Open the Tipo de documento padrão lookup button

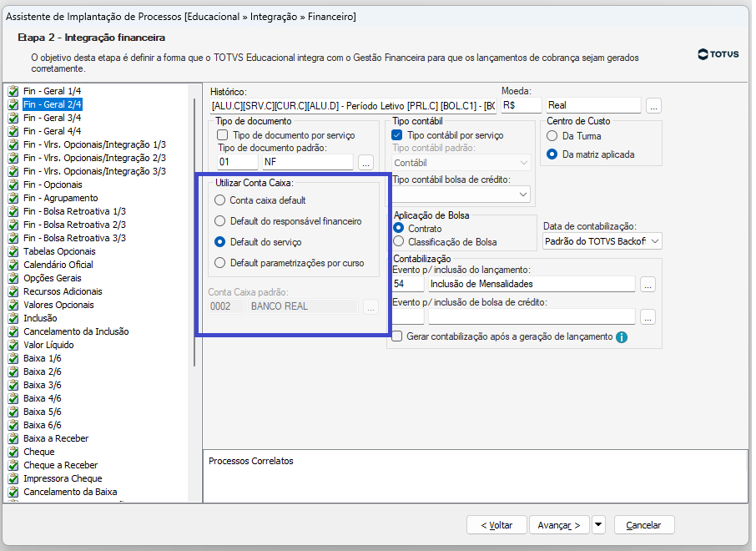pyautogui.click(x=366, y=163)
